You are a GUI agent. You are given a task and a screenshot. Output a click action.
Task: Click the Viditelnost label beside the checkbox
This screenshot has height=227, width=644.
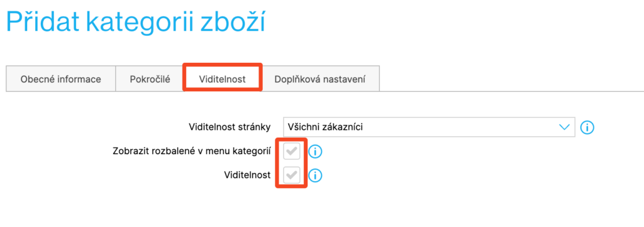pyautogui.click(x=247, y=175)
